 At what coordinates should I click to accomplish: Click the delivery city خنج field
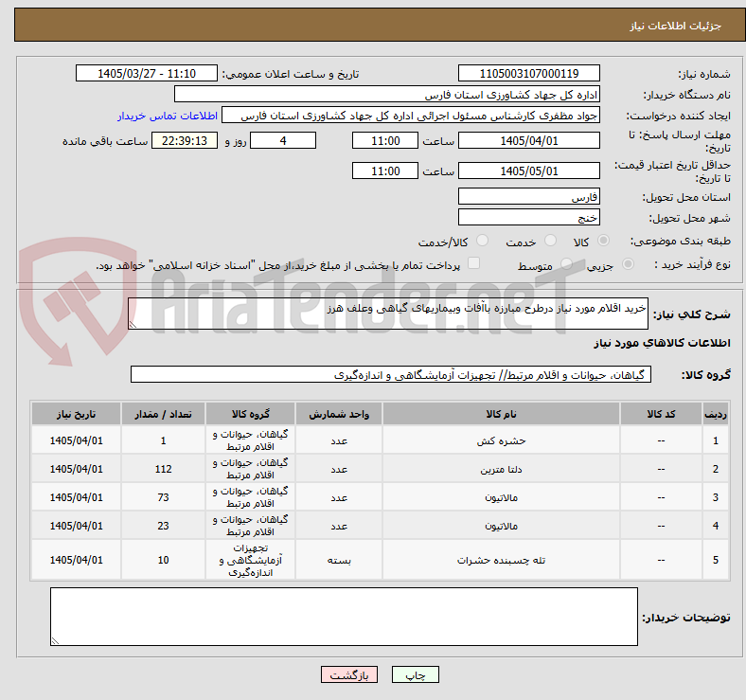[528, 218]
